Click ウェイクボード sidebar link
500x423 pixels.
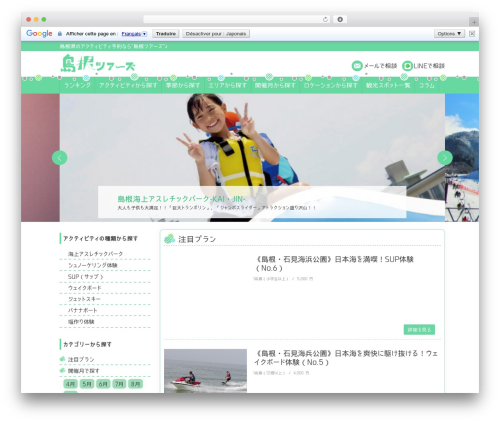click(x=85, y=288)
